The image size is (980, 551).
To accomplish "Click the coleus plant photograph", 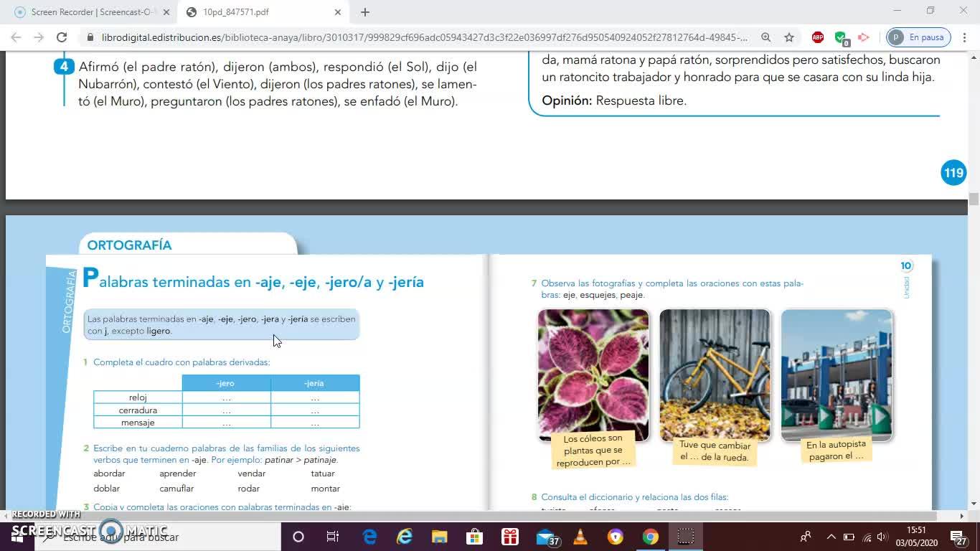I will pyautogui.click(x=593, y=375).
